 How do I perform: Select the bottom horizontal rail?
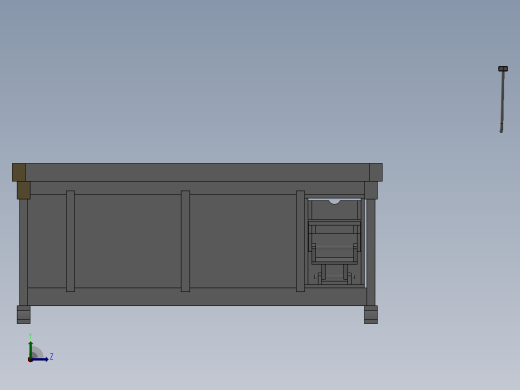point(197,296)
